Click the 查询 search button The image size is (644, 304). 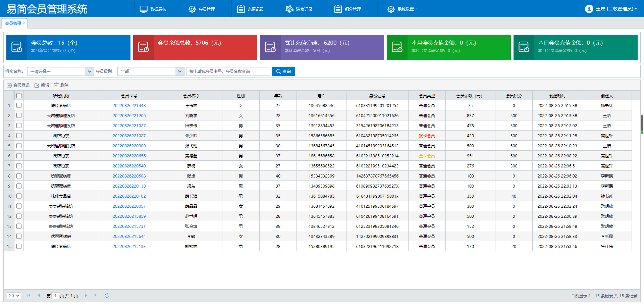point(283,71)
